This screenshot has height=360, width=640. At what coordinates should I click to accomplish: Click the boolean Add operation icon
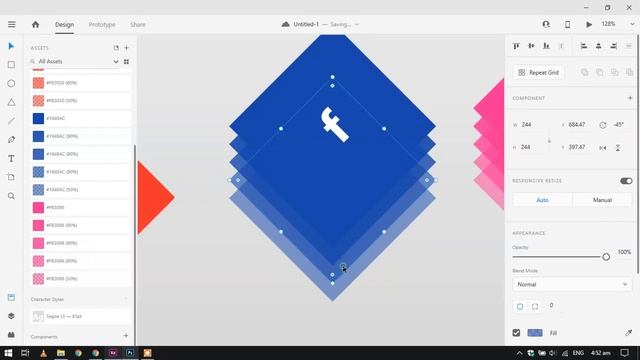584,72
